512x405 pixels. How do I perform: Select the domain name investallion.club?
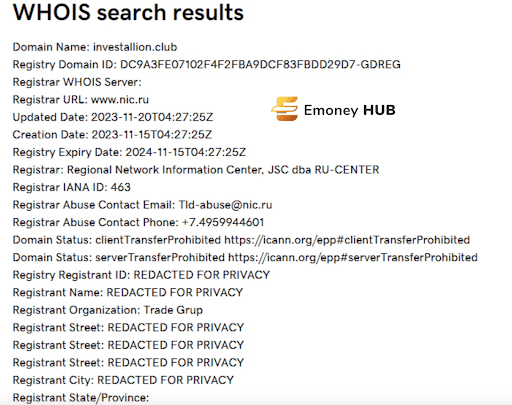pyautogui.click(x=135, y=47)
